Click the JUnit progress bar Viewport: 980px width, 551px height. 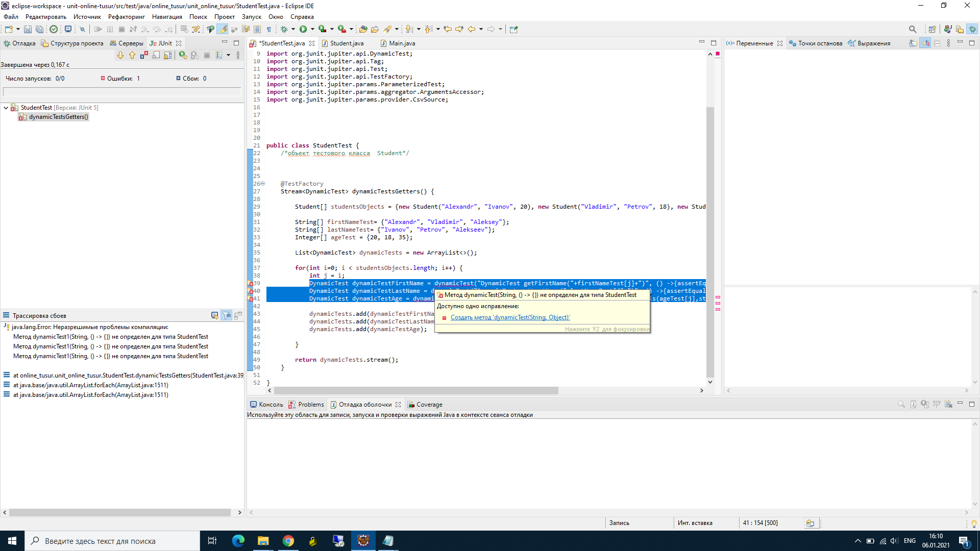click(122, 92)
